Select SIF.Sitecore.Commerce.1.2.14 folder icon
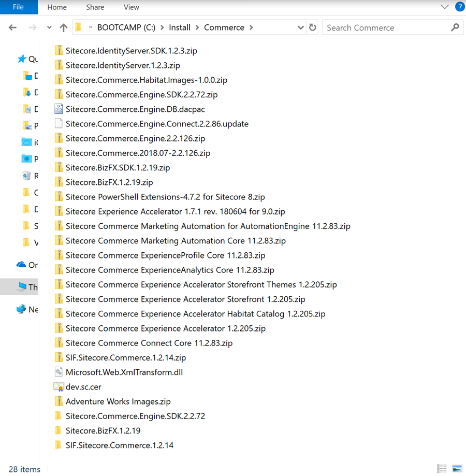The width and height of the screenshot is (466, 476). tap(59, 445)
